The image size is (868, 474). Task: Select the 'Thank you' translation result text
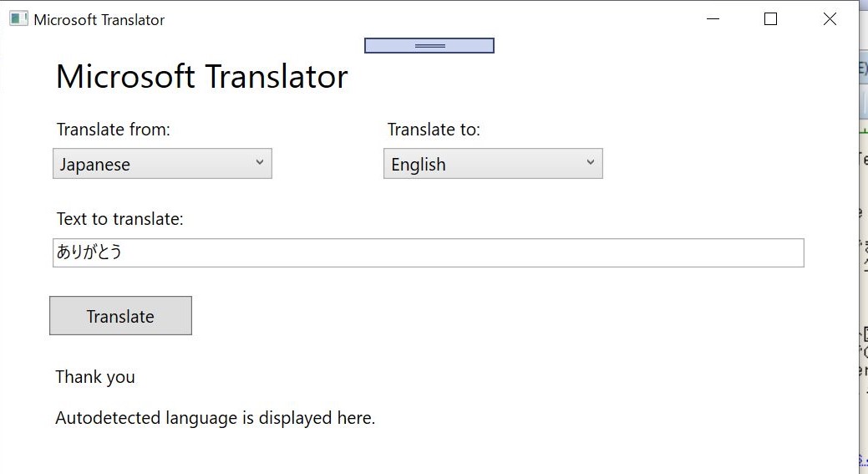95,377
